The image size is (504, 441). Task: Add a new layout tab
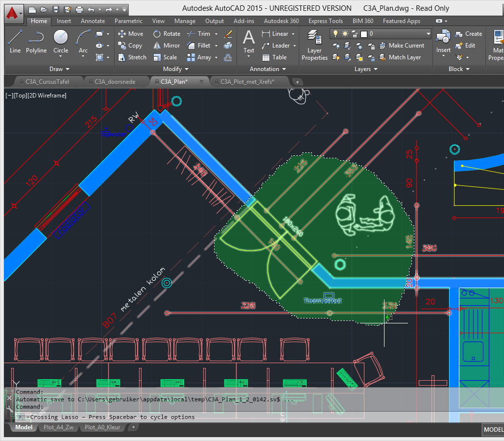pos(133,427)
